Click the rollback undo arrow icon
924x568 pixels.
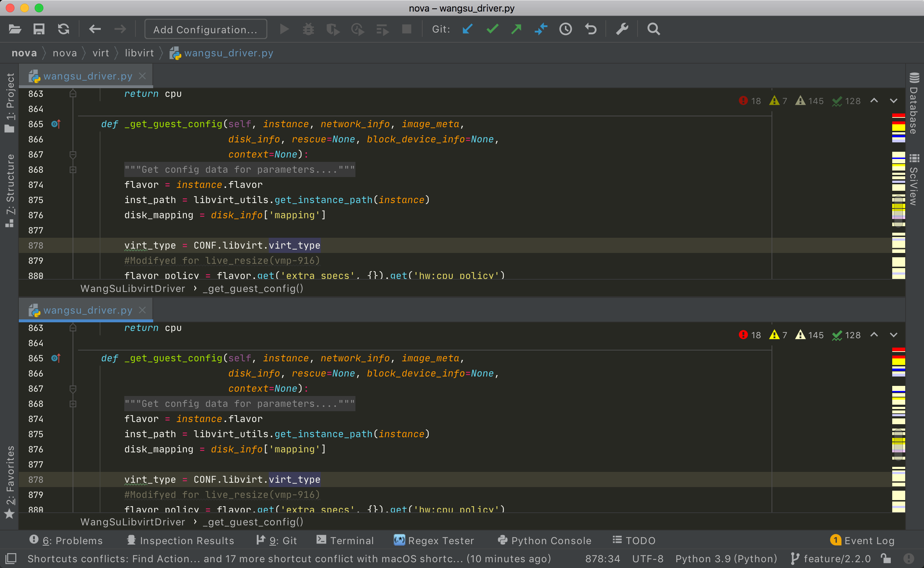coord(591,29)
